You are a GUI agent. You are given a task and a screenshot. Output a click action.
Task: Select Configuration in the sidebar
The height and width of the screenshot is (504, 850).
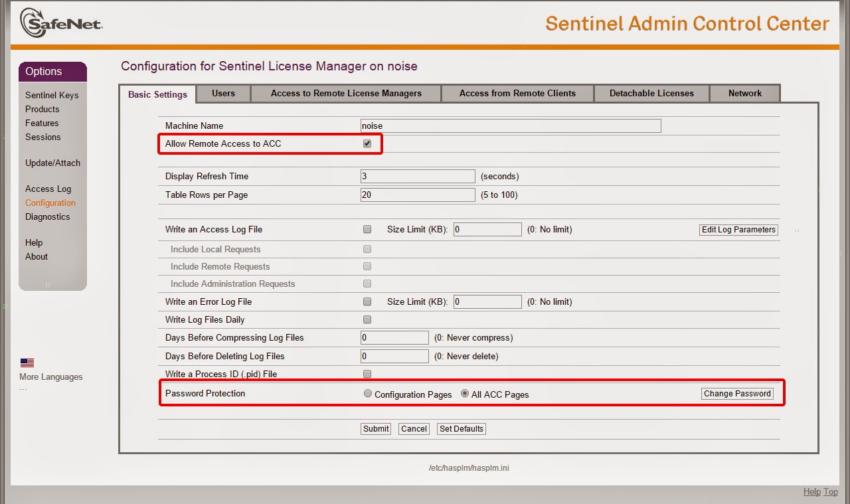[x=50, y=203]
